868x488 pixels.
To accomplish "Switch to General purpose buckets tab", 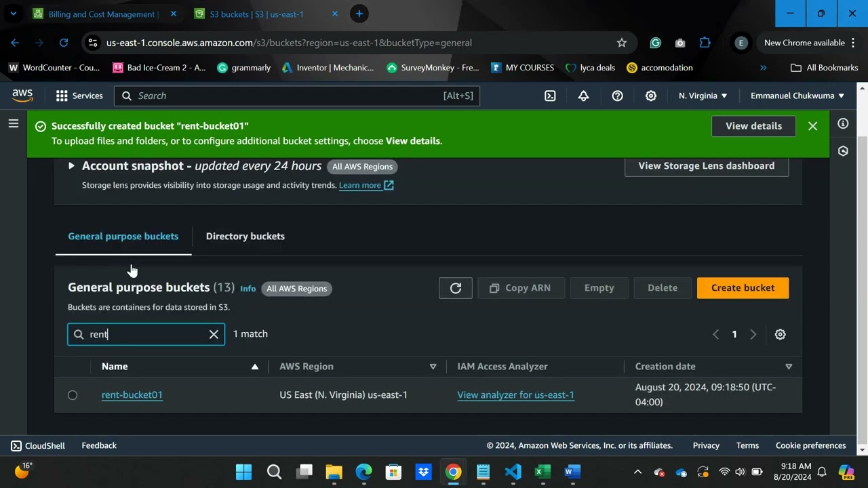I will [123, 237].
